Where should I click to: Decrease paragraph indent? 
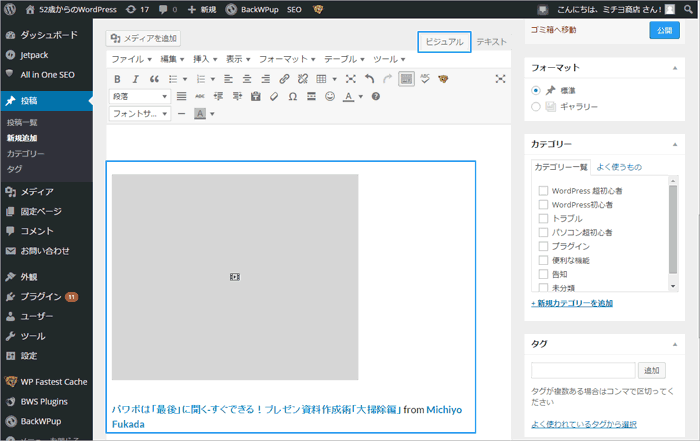[218, 96]
